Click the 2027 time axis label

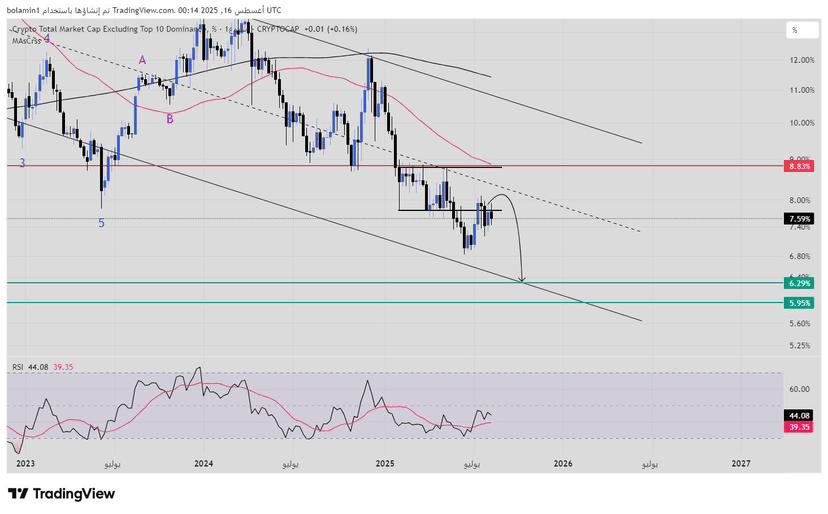click(x=741, y=464)
